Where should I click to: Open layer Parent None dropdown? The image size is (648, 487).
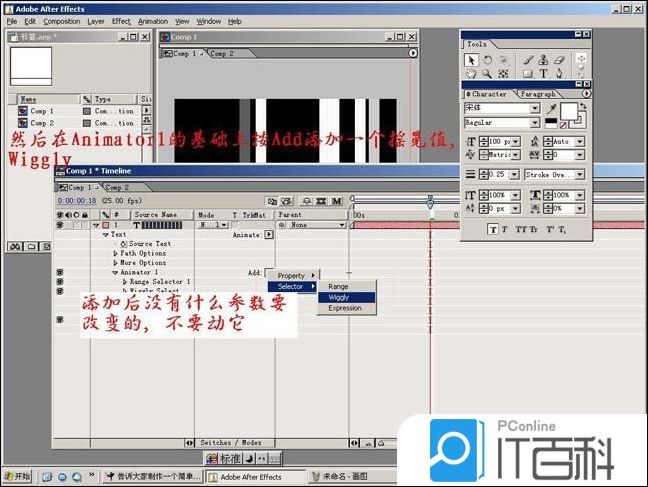[x=316, y=225]
